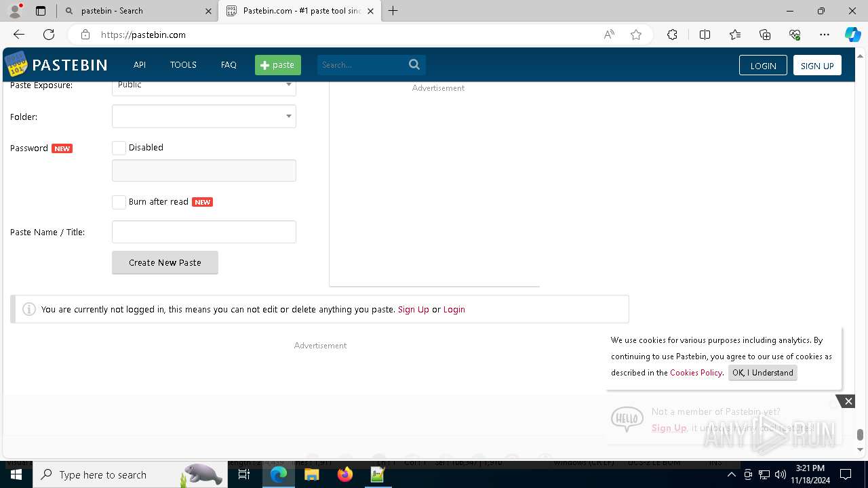Open the Favorites list icon

click(735, 35)
